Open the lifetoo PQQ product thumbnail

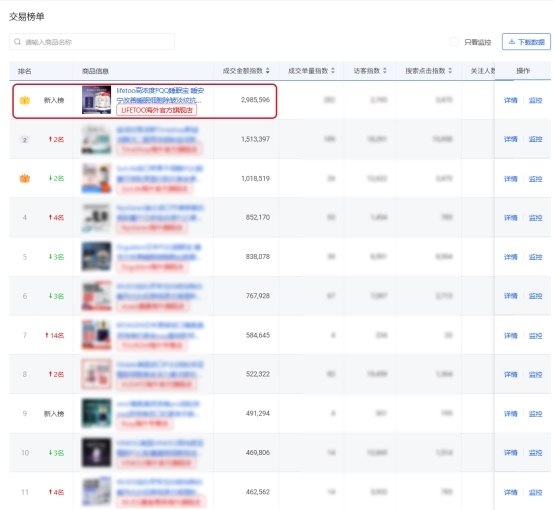[96, 100]
